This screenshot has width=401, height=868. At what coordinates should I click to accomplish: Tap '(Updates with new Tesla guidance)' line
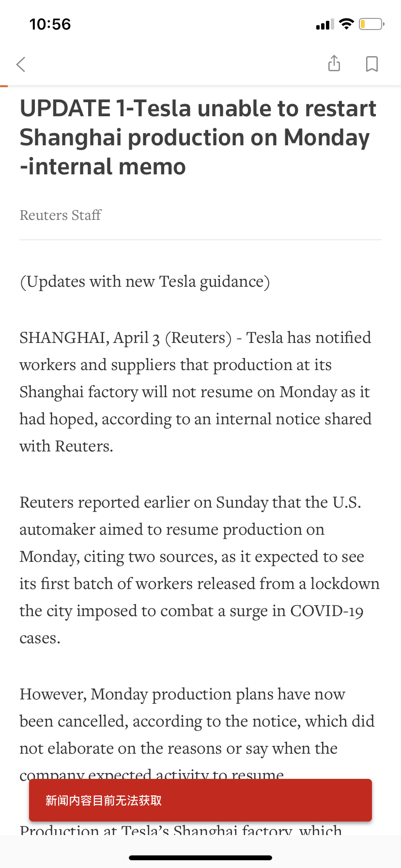coord(145,281)
